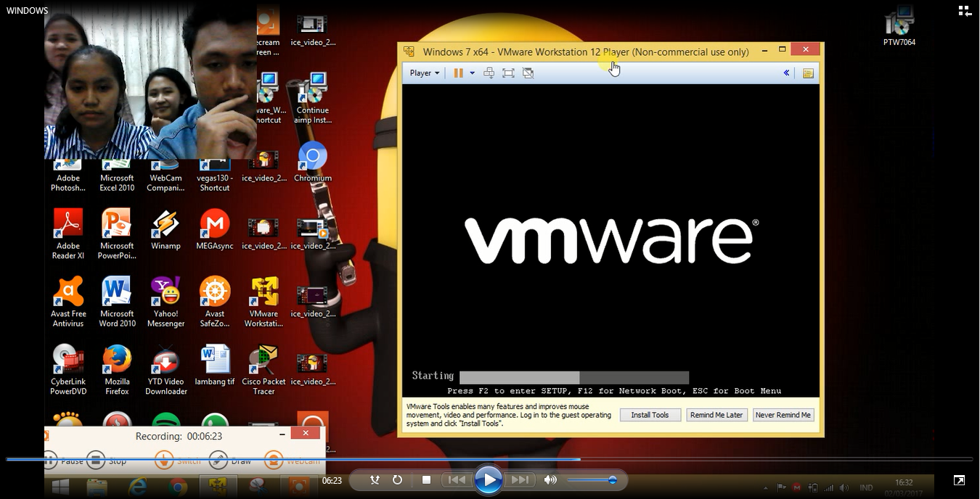The height and width of the screenshot is (499, 980).
Task: Open the CyberLink PowerDVD shortcut
Action: (x=68, y=370)
